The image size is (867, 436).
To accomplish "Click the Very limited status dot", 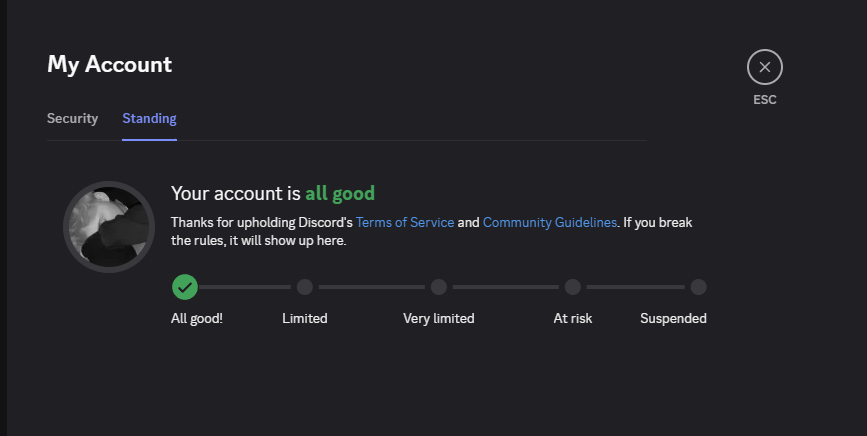I will [439, 287].
